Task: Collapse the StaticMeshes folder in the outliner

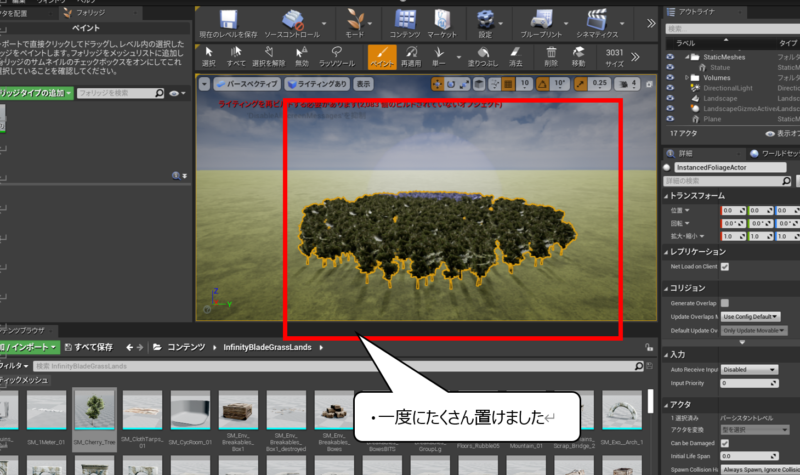Action: (x=687, y=57)
